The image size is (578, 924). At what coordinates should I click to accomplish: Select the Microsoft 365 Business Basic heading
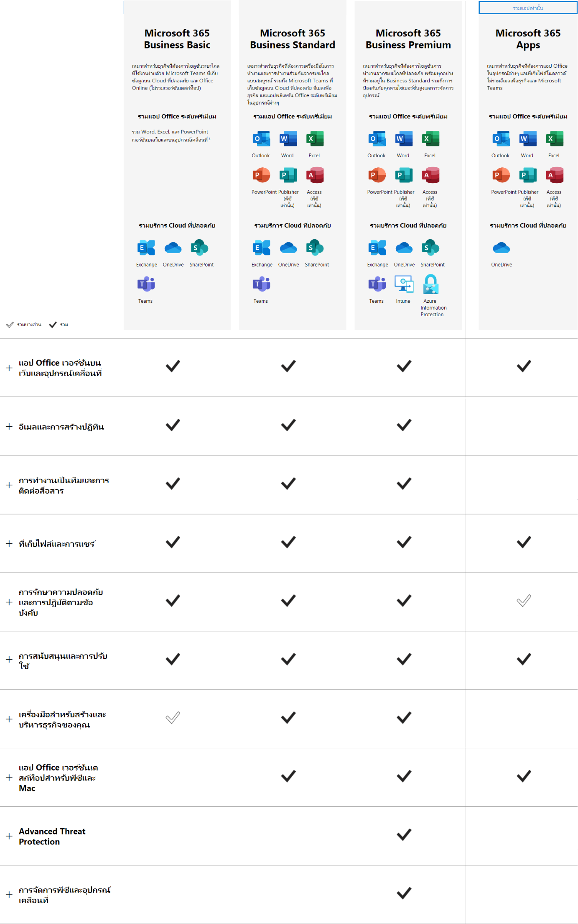click(x=177, y=39)
